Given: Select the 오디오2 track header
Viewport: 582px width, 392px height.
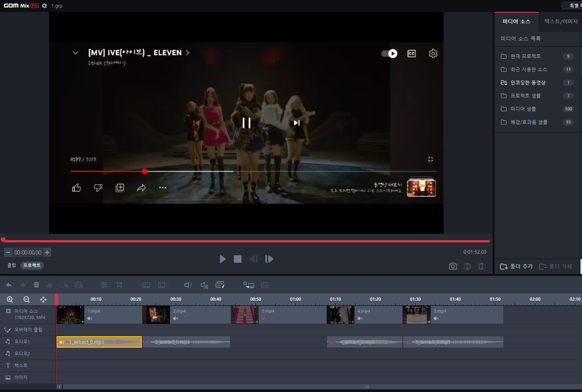Looking at the screenshot, I should 28,354.
